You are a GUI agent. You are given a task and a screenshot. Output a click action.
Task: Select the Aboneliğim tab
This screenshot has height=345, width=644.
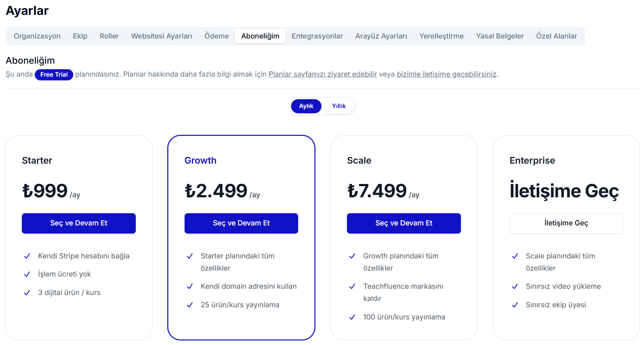[x=260, y=36]
